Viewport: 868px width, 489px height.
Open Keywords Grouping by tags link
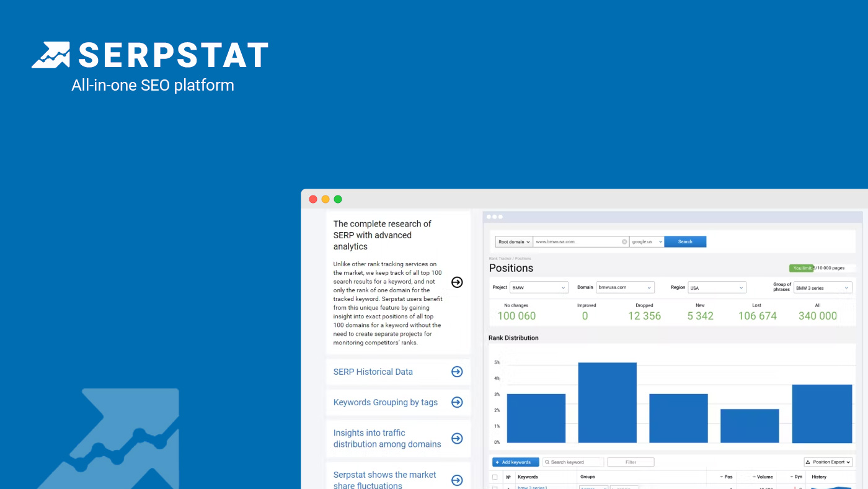[x=386, y=402]
